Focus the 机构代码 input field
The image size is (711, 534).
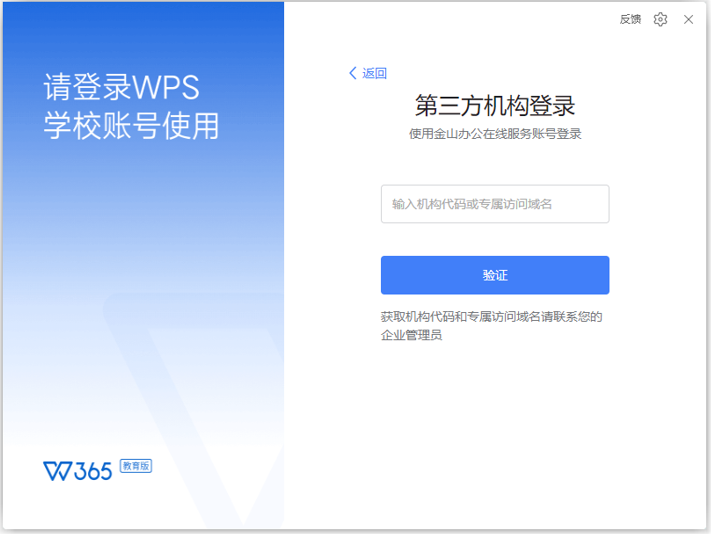click(x=494, y=204)
